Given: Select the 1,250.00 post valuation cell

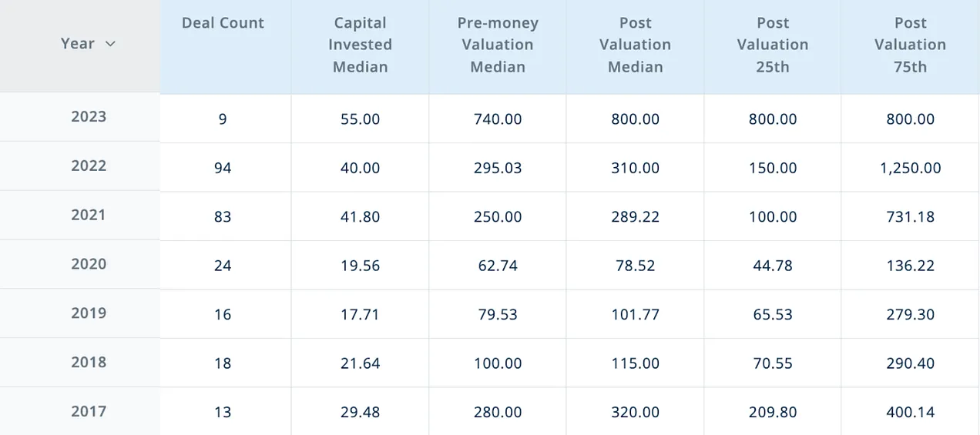Looking at the screenshot, I should click(x=910, y=168).
